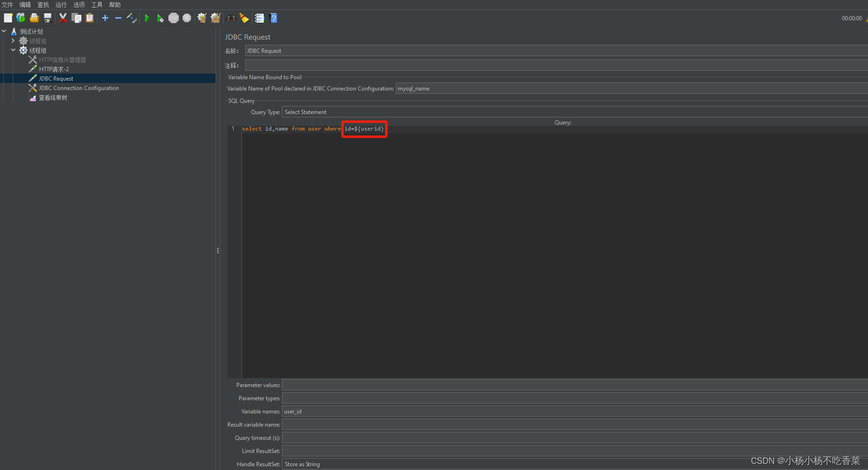Click the HTTP请求-2 sampler pipette icon
This screenshot has height=470, width=868.
click(x=33, y=69)
